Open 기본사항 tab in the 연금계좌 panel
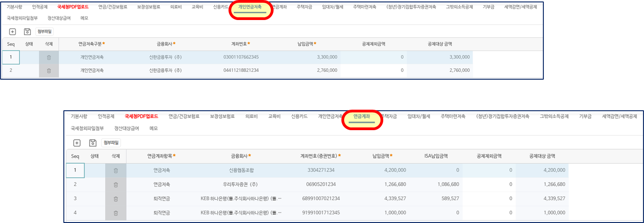644x223 pixels. pyautogui.click(x=79, y=117)
